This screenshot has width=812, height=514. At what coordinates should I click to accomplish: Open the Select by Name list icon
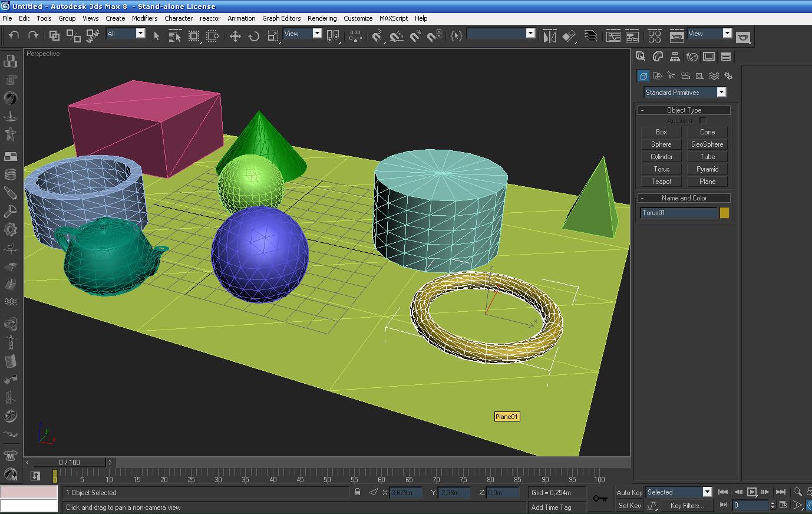(175, 36)
